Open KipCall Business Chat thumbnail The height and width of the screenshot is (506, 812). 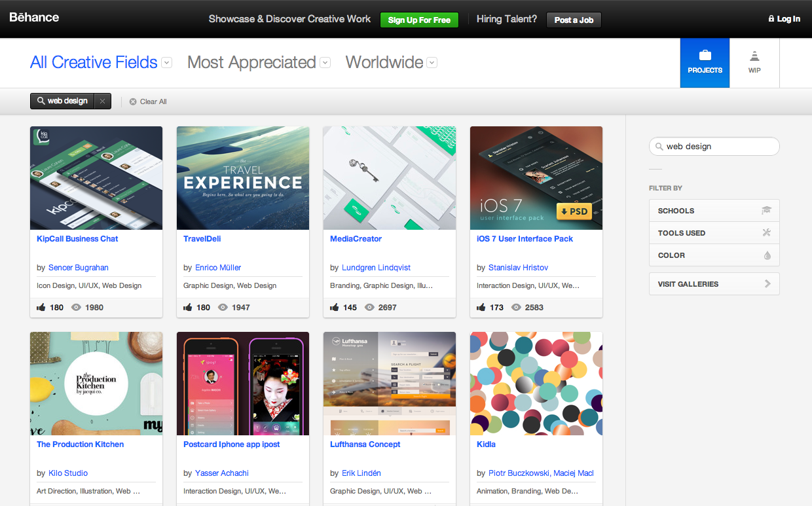tap(96, 178)
